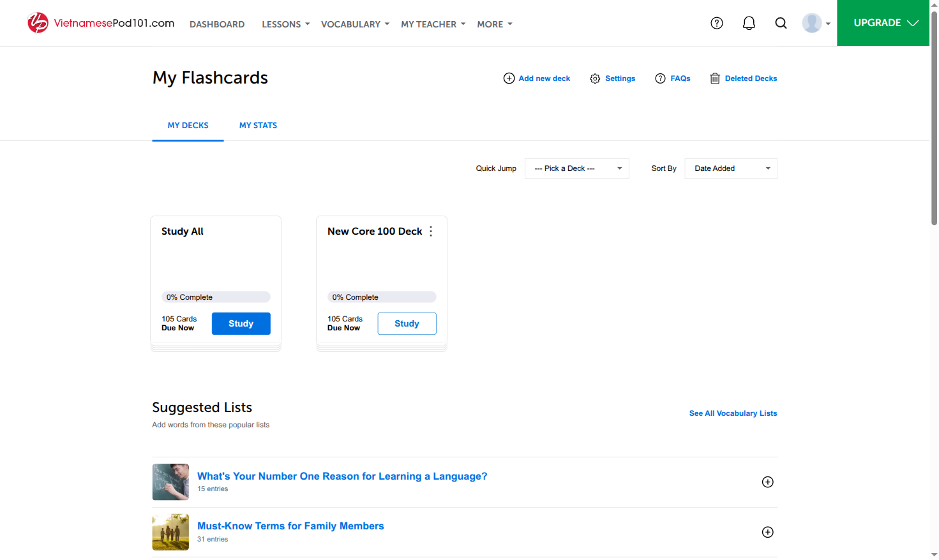The height and width of the screenshot is (560, 939).
Task: Expand the Date Added sort dropdown
Action: point(731,168)
